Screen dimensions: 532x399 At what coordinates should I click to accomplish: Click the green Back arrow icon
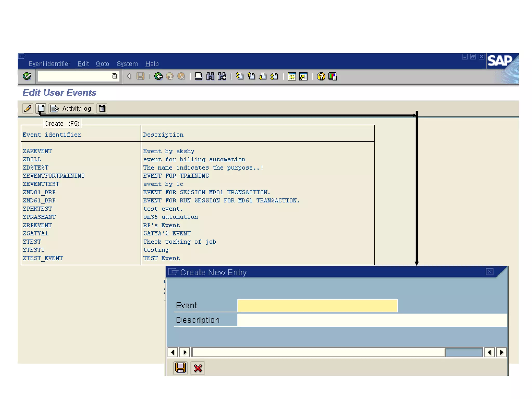pyautogui.click(x=158, y=76)
